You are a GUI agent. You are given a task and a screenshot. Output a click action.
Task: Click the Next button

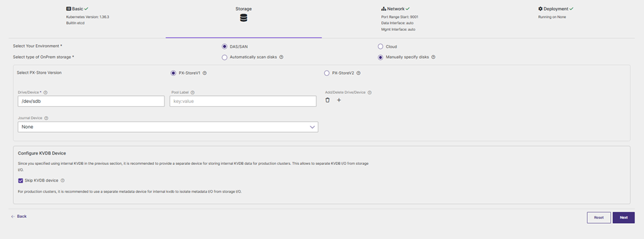pyautogui.click(x=624, y=218)
